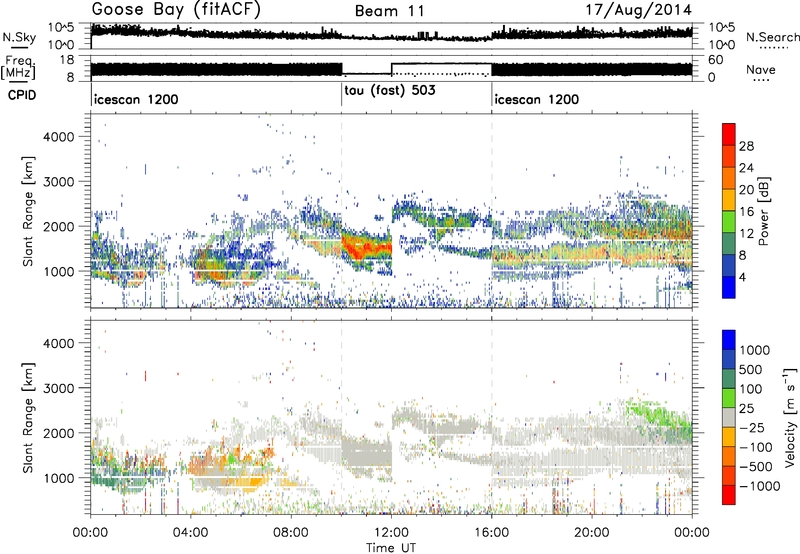Click the 'tau (fast) 503' CPID label

point(390,91)
